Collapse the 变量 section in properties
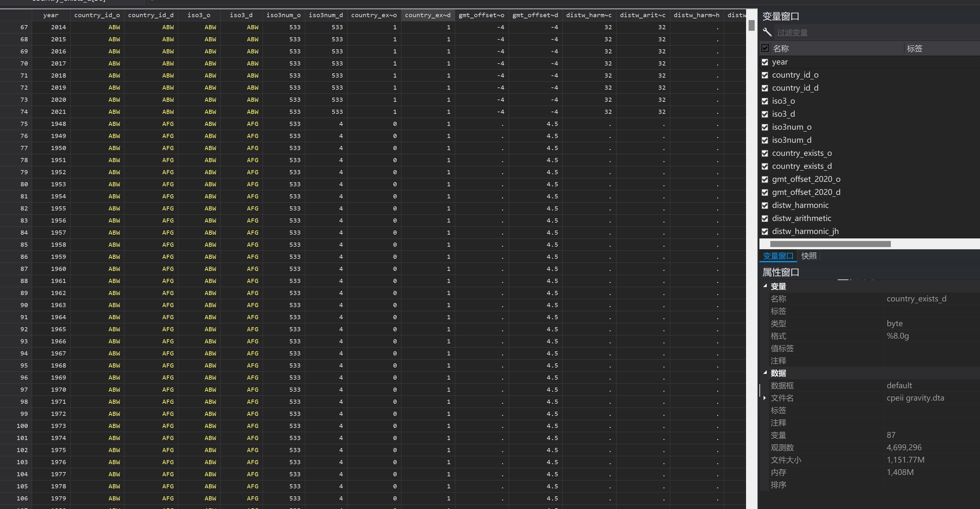Screen dimensions: 980x509 click(765, 286)
